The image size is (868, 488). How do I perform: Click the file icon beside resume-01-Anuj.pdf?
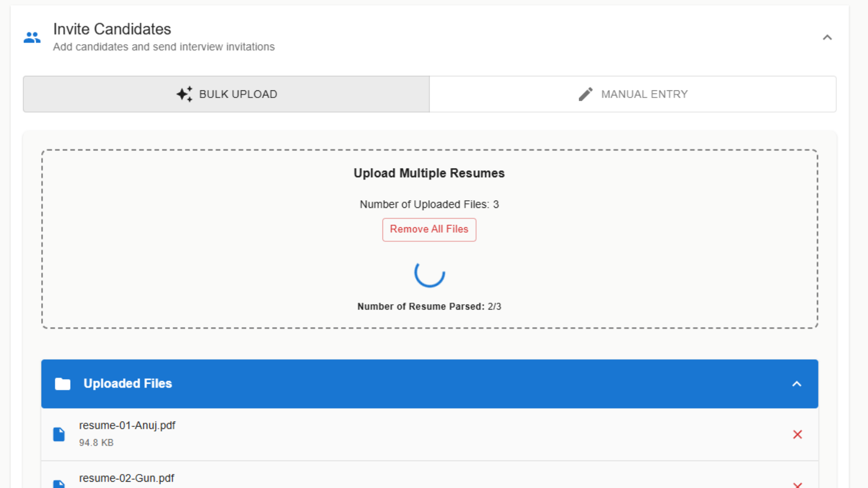point(59,434)
